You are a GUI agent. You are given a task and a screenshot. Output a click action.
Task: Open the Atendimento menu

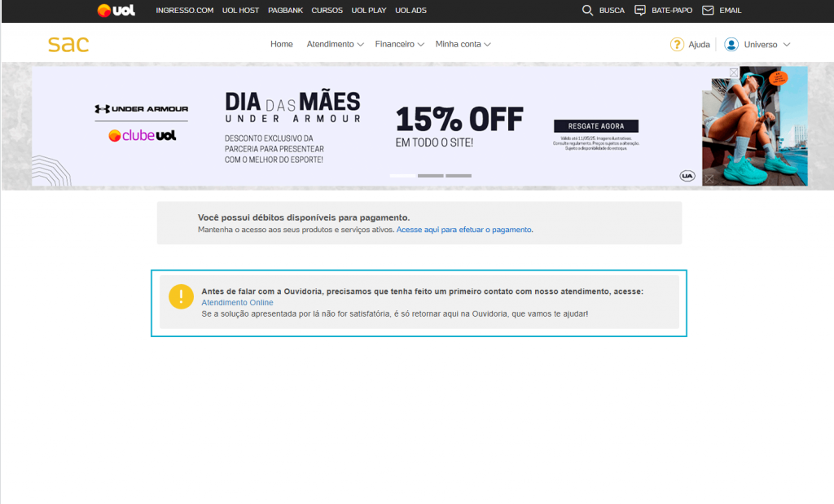click(331, 44)
